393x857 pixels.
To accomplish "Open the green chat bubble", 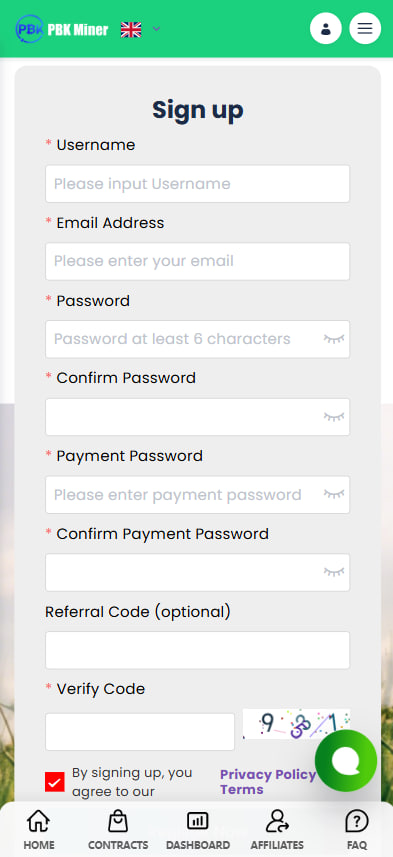I will coord(346,761).
